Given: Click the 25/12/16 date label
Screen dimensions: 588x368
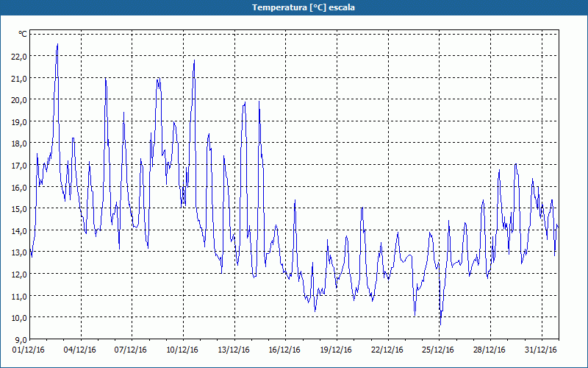Looking at the screenshot, I should click(438, 350).
